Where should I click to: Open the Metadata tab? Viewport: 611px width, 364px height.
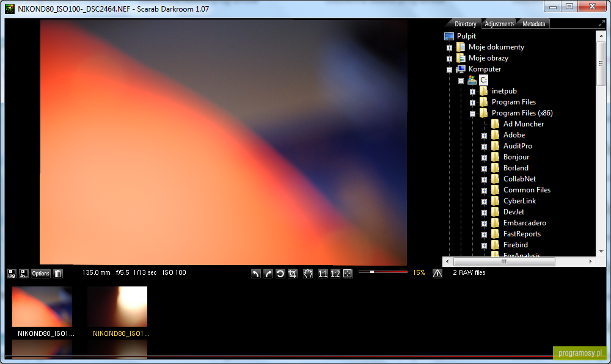click(x=533, y=24)
